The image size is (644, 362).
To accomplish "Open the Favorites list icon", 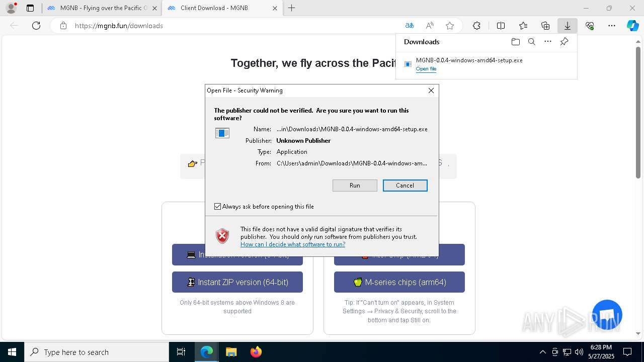I will 523,26.
